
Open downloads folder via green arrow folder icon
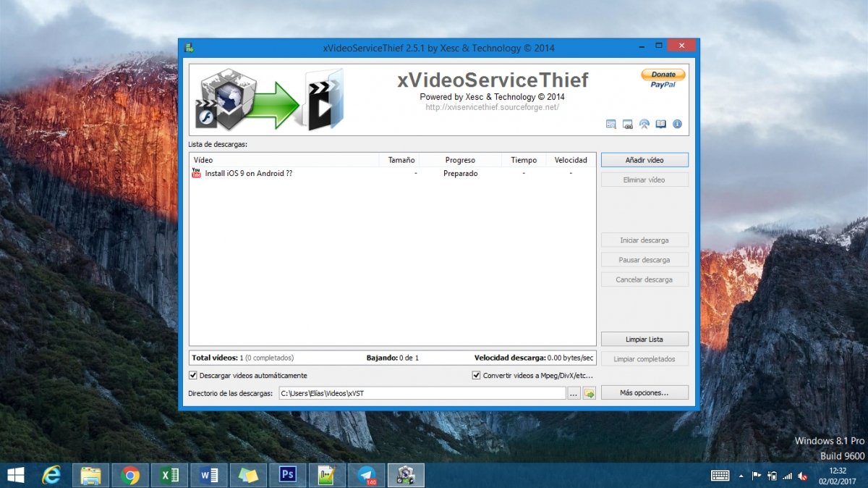(590, 393)
